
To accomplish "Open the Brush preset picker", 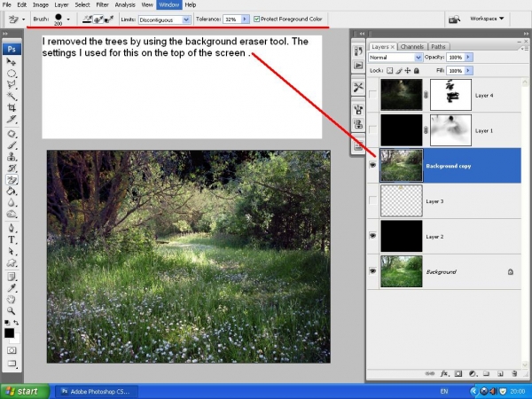I will [x=68, y=20].
